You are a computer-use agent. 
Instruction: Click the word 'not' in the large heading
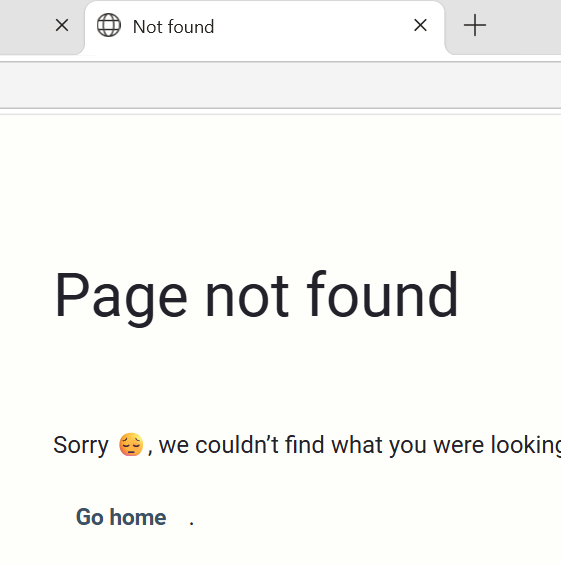[247, 298]
